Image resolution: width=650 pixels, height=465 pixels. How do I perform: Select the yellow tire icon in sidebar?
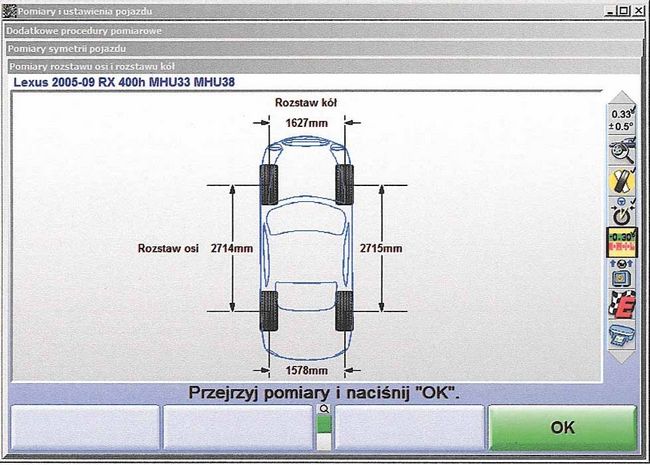point(622,181)
